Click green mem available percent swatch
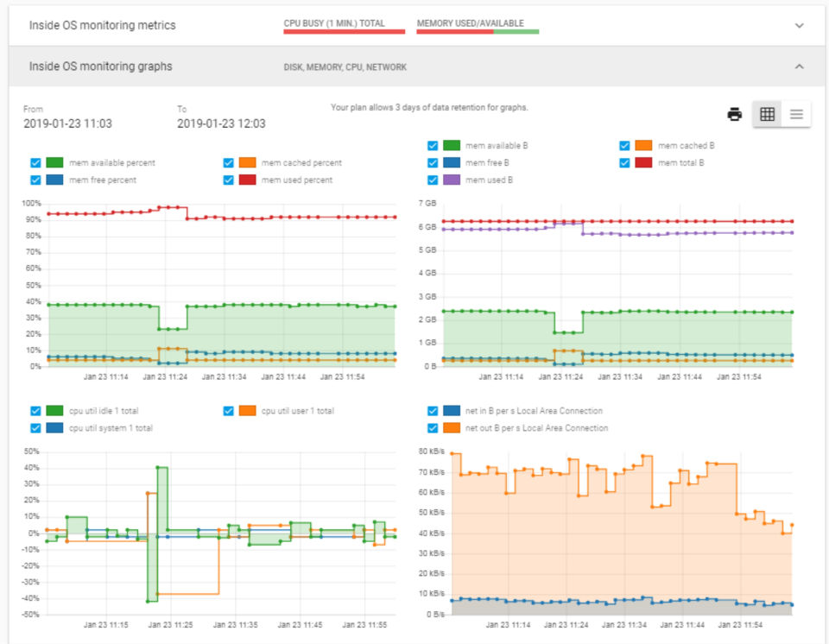 [x=54, y=163]
